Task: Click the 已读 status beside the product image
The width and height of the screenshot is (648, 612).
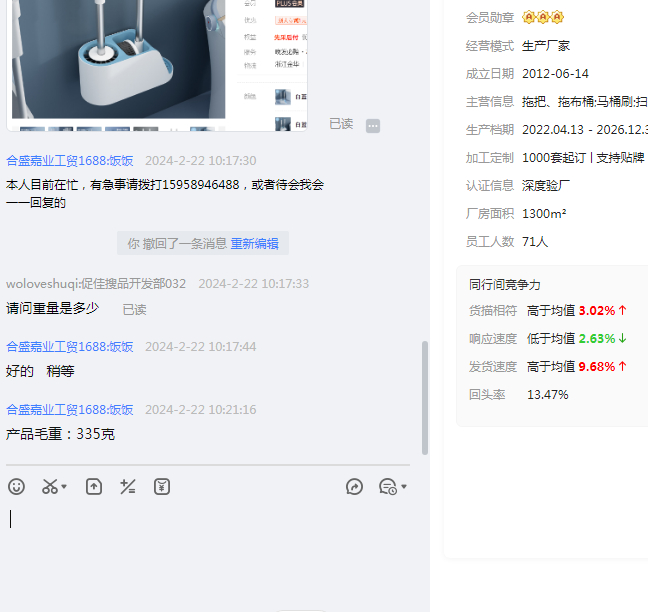Action: pyautogui.click(x=341, y=124)
